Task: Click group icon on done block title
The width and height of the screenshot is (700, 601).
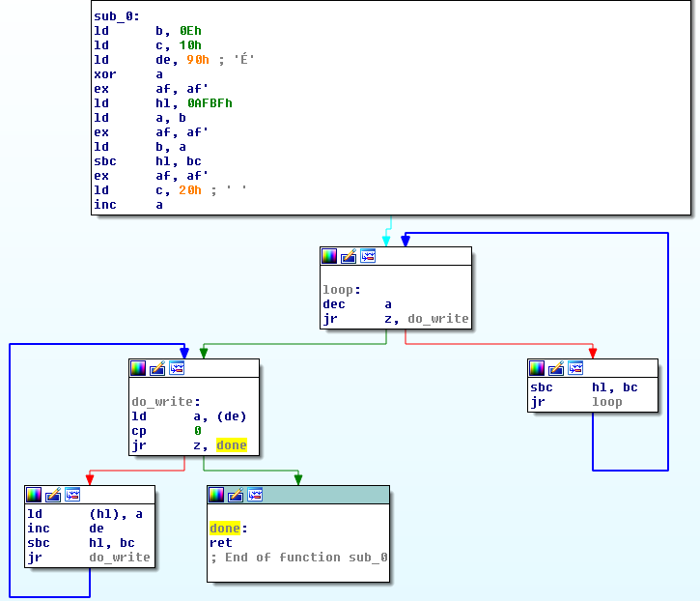Action: tap(254, 495)
